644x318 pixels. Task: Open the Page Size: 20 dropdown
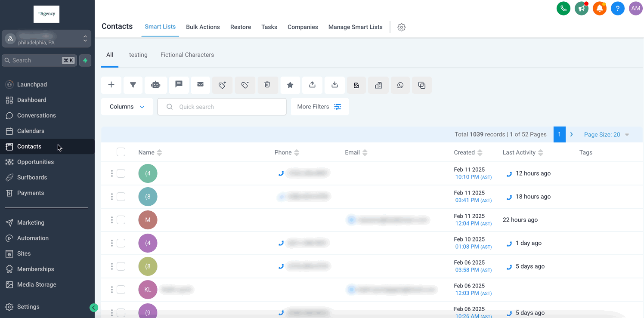tap(607, 135)
